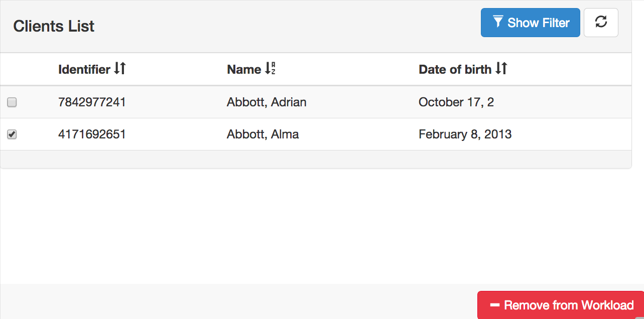Select identifier 4171692651 cell

(92, 134)
